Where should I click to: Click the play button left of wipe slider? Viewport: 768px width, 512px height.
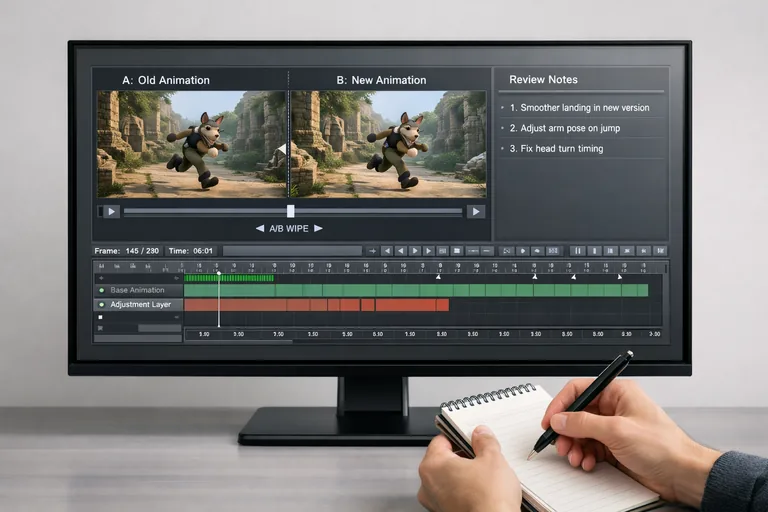pos(110,211)
